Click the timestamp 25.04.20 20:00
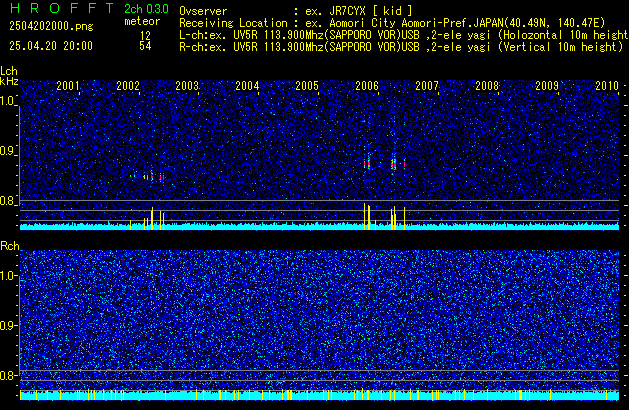 coord(51,46)
